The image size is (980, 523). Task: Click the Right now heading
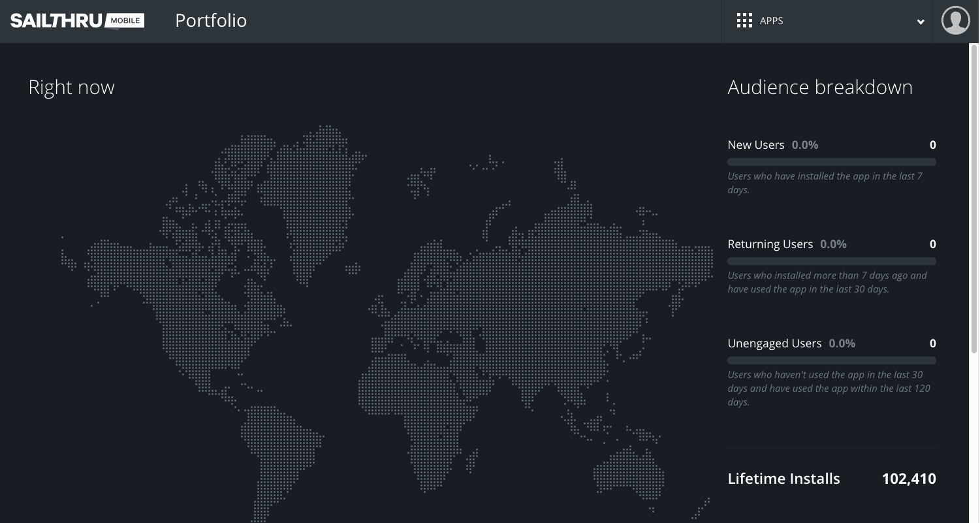(72, 87)
